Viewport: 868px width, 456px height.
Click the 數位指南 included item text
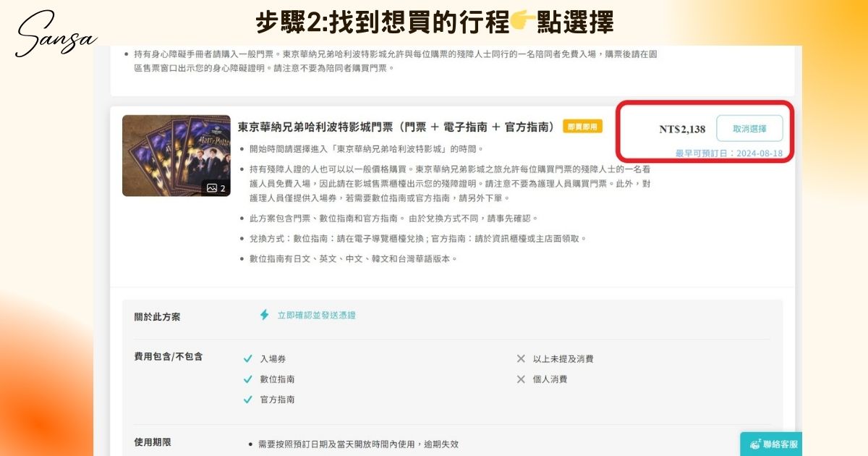[277, 379]
